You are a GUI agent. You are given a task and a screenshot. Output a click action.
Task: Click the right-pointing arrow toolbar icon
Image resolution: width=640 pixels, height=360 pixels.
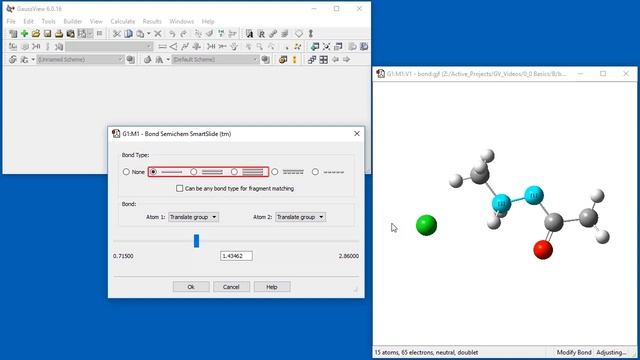[x=347, y=60]
